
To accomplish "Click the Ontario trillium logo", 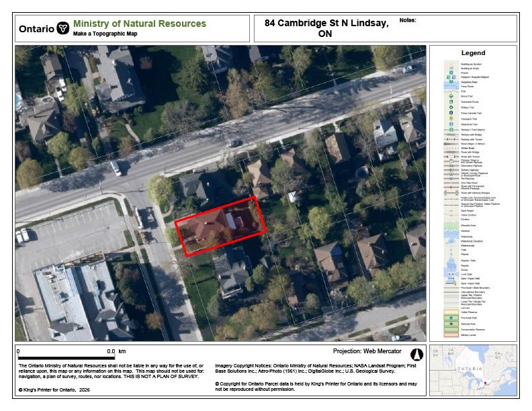I will [x=63, y=28].
